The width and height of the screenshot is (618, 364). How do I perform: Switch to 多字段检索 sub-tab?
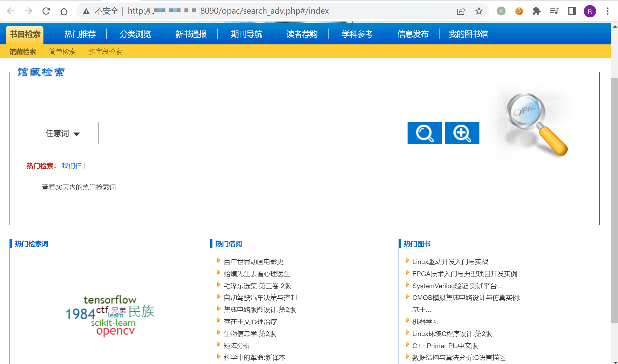tap(105, 52)
